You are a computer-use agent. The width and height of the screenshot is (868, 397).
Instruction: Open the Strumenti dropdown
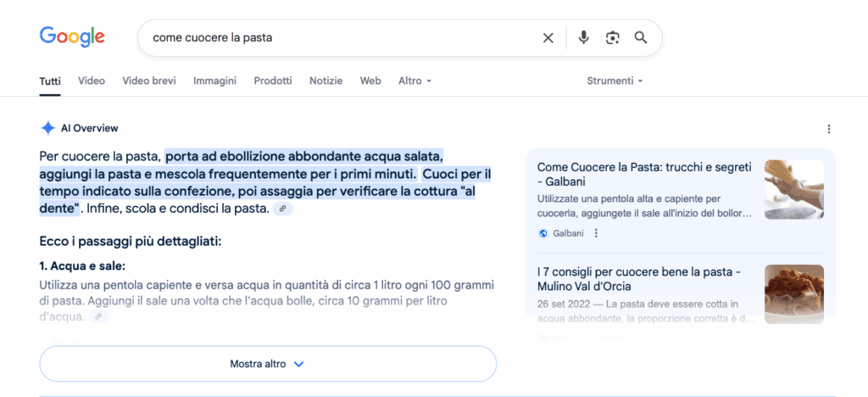pos(615,81)
